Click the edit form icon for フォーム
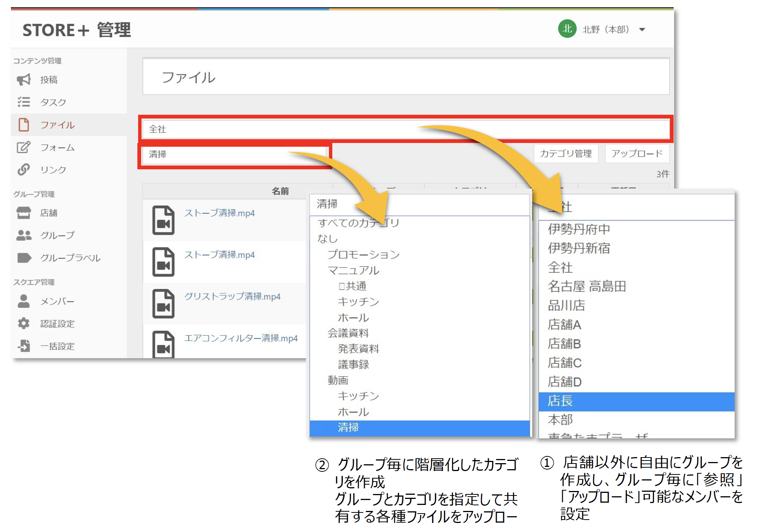Viewport: 767px width, 532px height. [x=24, y=147]
